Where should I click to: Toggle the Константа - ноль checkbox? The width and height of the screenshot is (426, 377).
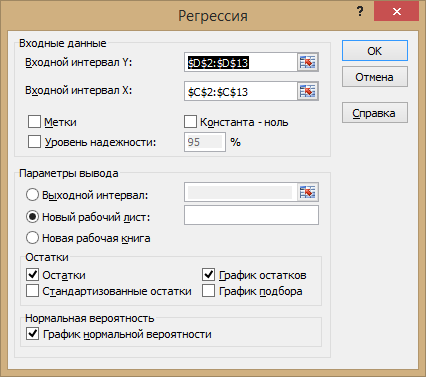pos(190,122)
